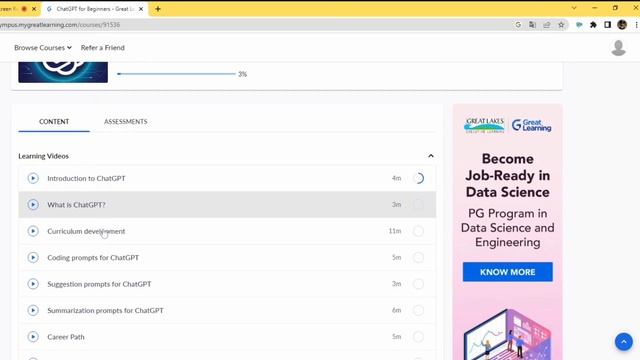Click the 3% progress label
640x360 pixels.
tap(242, 74)
